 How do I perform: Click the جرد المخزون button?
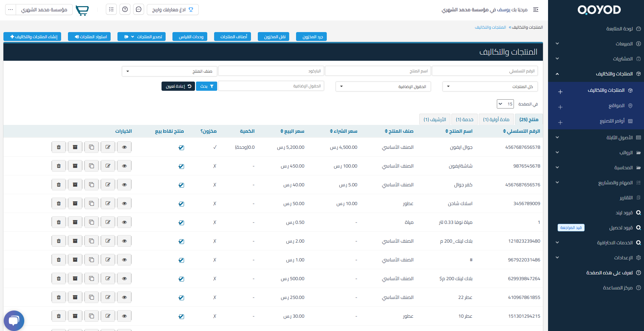click(311, 37)
